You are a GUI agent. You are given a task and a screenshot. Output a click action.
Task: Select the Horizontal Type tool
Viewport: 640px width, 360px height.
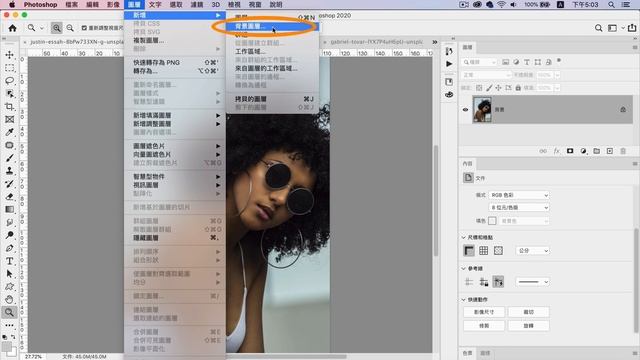[x=9, y=261]
